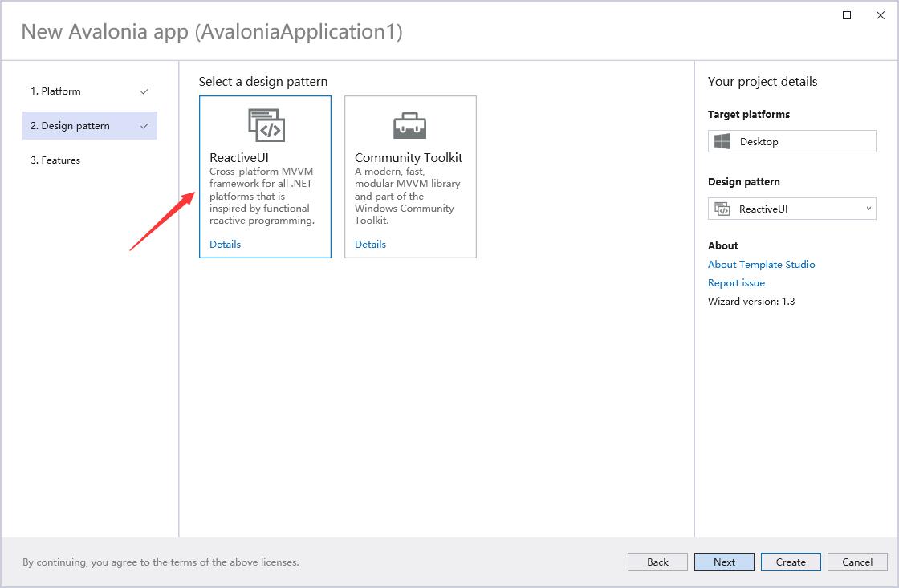Click the Windows logo in Target platforms
The image size is (899, 588).
point(722,142)
